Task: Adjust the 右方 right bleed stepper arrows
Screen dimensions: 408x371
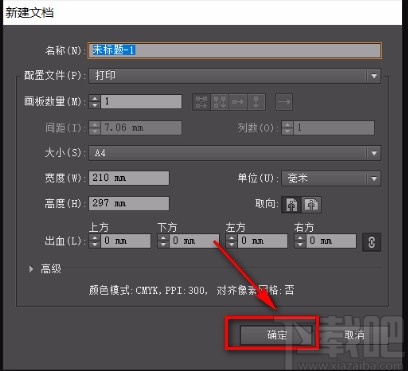Action: click(300, 241)
